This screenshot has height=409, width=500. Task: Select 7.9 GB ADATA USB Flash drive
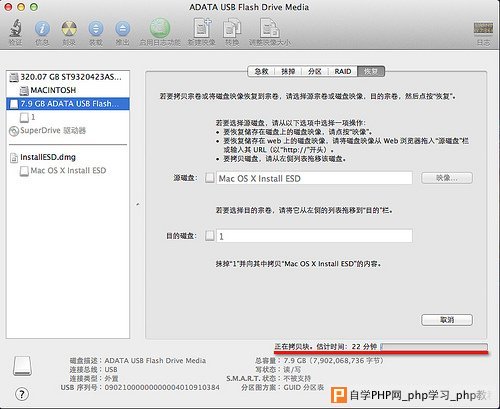pos(68,104)
